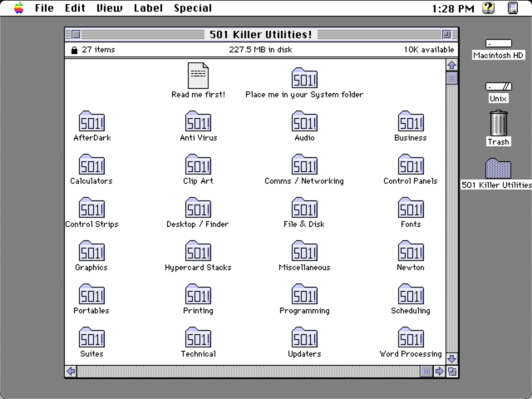Open the application switcher menu

[513, 7]
